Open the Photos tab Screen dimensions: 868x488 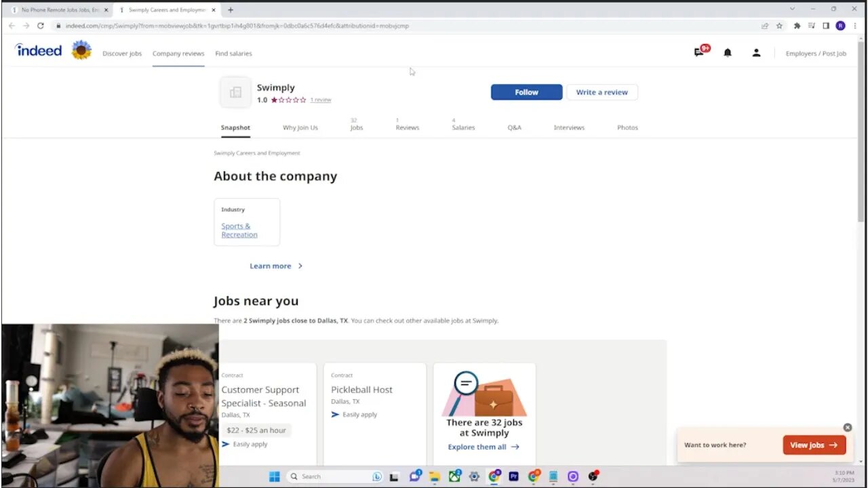627,127
